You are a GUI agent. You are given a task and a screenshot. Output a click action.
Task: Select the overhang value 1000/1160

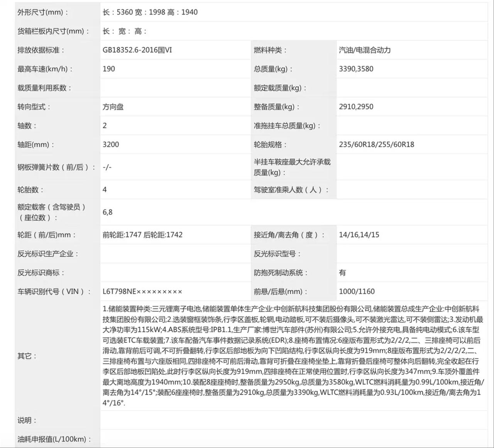pyautogui.click(x=357, y=292)
